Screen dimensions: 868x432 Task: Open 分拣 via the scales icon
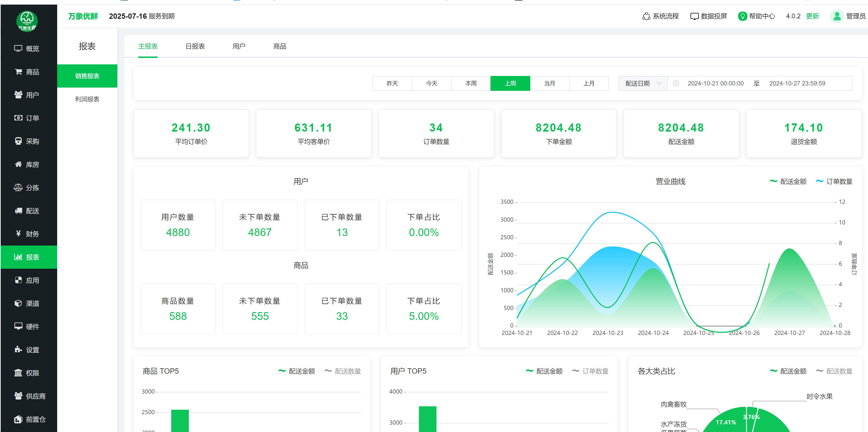18,187
